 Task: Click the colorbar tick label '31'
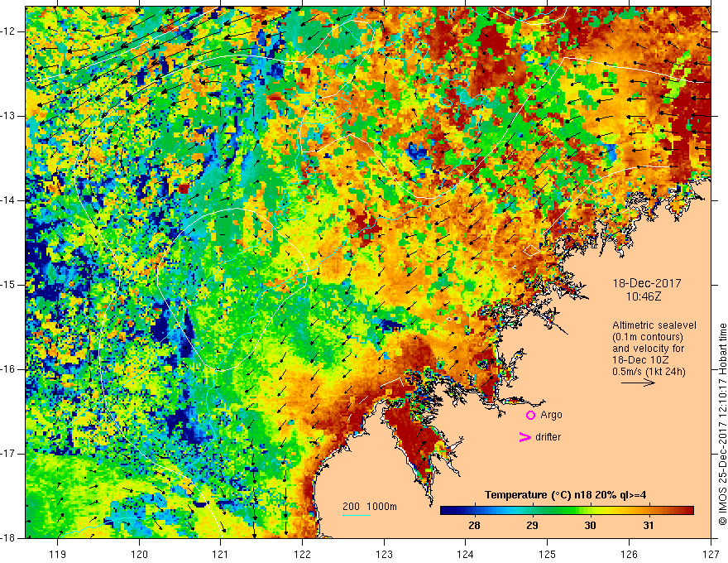[648, 526]
